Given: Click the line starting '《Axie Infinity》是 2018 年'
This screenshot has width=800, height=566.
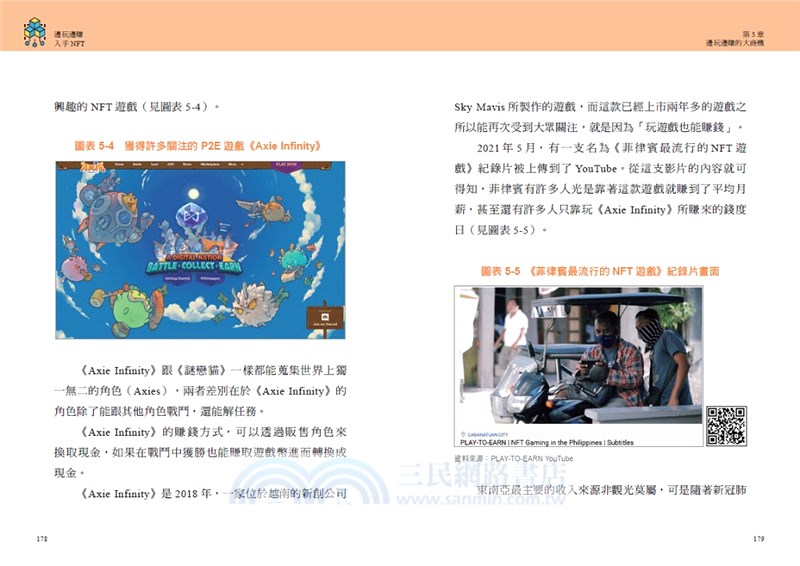Looking at the screenshot, I should point(212,494).
